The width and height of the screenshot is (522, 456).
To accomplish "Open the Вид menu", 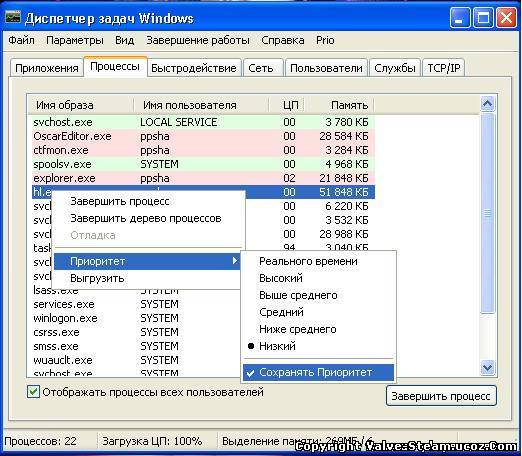I will click(x=125, y=40).
